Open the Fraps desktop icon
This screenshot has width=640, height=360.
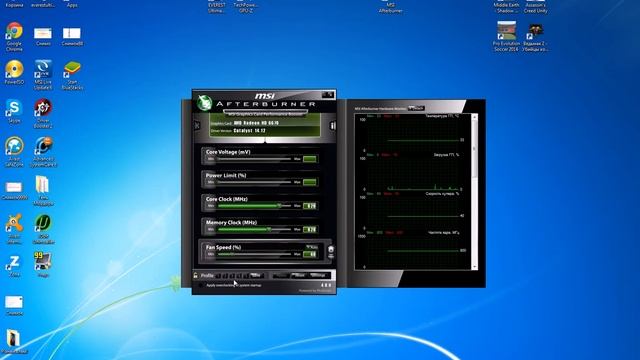point(43,264)
